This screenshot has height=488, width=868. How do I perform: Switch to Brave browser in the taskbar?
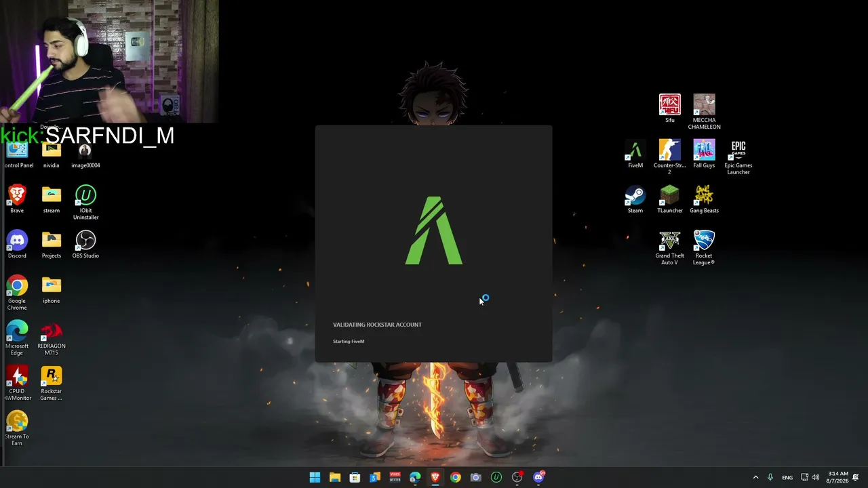click(x=435, y=477)
